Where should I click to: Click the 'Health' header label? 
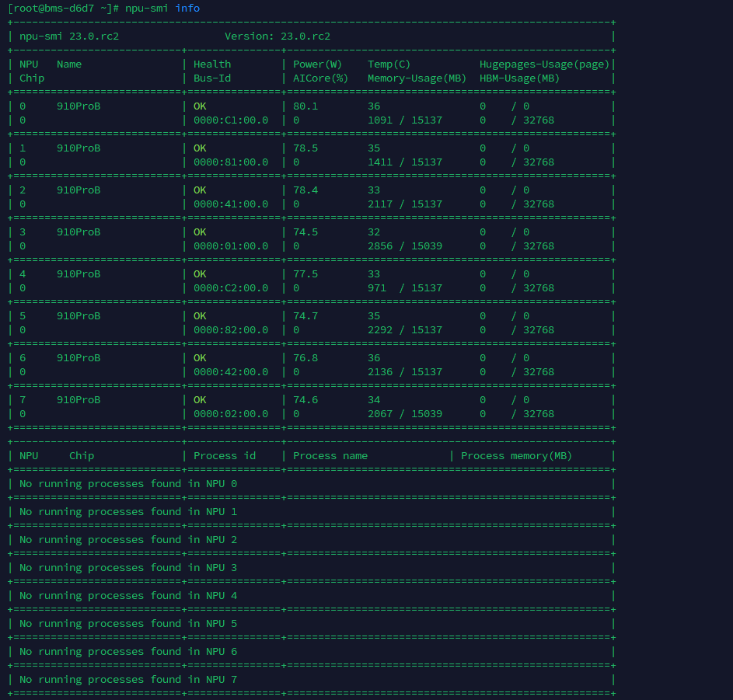pos(212,64)
